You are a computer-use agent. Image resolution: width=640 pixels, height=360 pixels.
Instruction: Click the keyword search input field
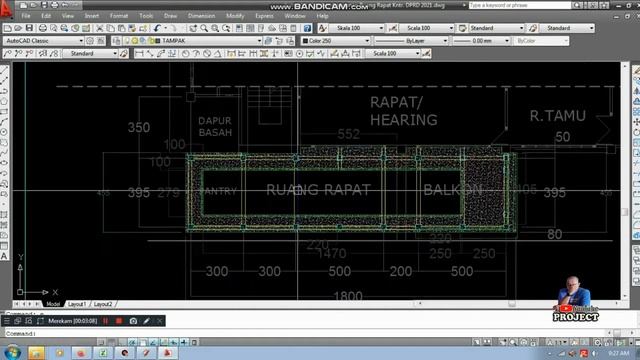point(520,5)
